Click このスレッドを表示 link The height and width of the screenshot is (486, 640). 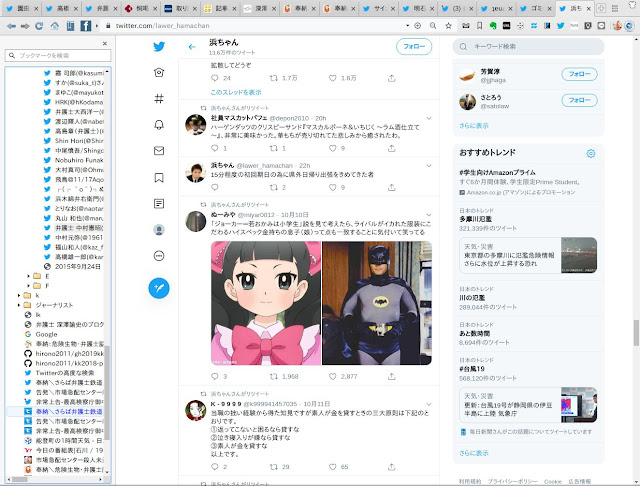tap(236, 93)
